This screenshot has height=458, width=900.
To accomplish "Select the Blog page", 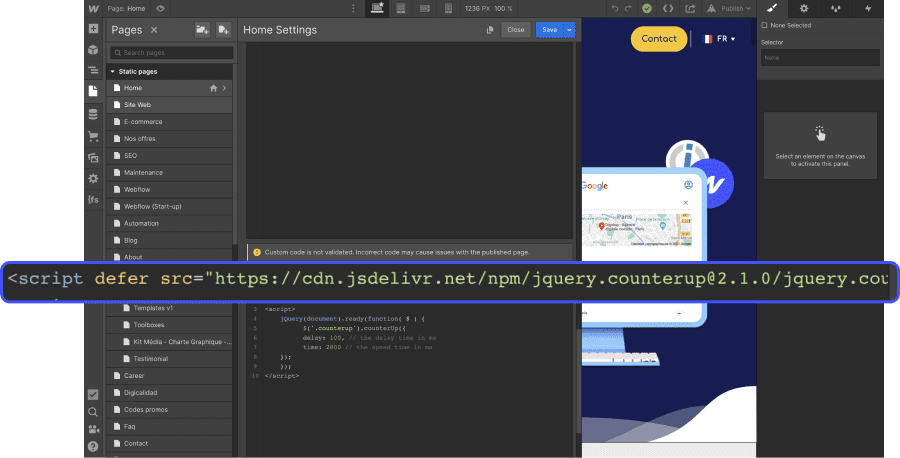I will pos(169,240).
